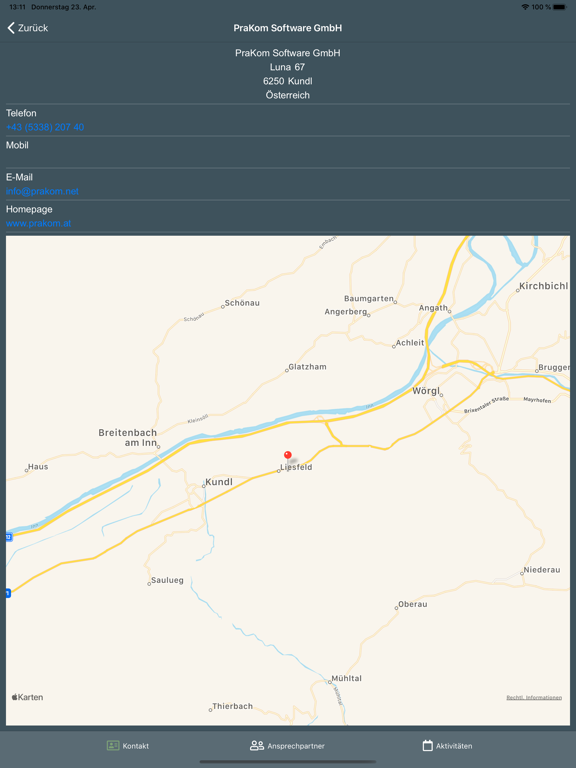Tap the empty Mobil field row
576x768 pixels.
288,152
